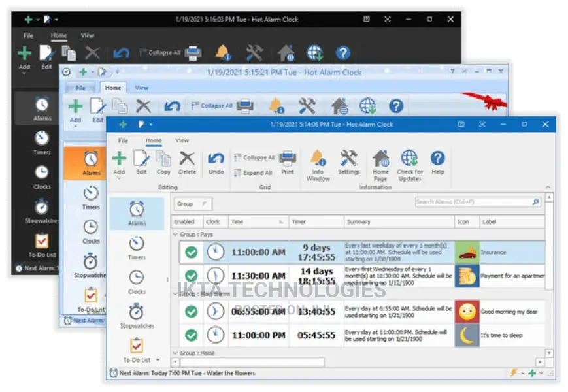Click Collapse All in front window ribbon
Screen dimensions: 568x392
pos(255,158)
